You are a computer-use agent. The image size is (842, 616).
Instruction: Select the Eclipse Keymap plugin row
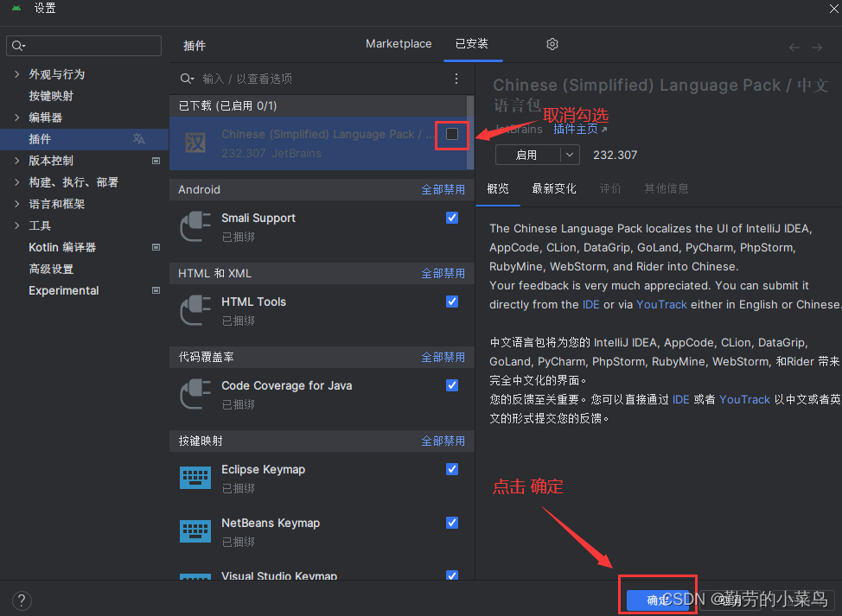(321, 478)
